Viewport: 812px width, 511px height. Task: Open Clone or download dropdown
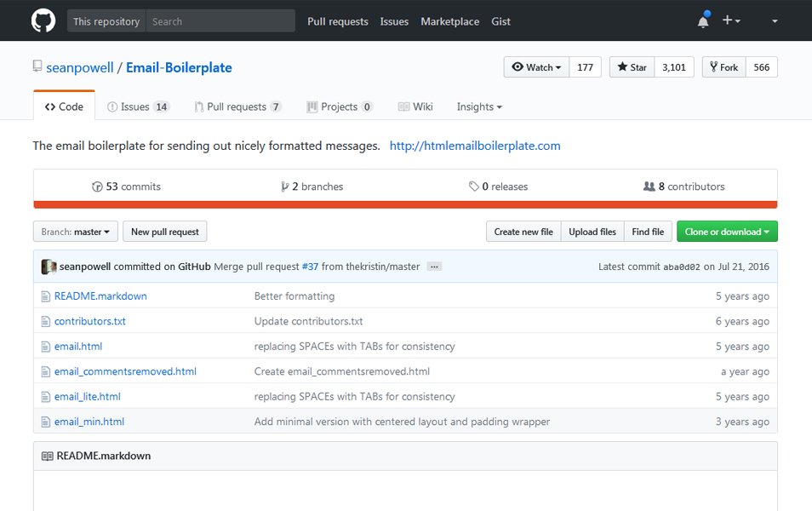[x=727, y=232]
